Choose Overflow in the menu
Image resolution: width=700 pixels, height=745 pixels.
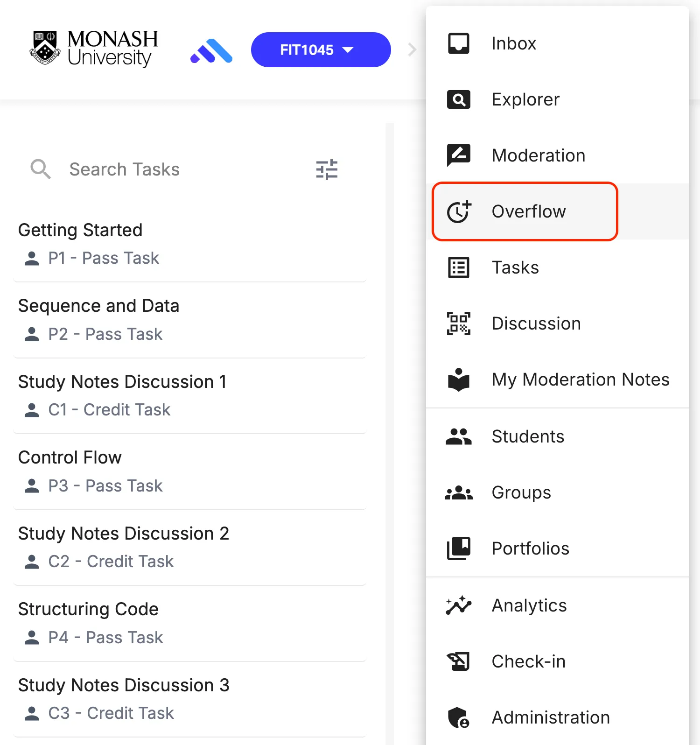(x=557, y=211)
